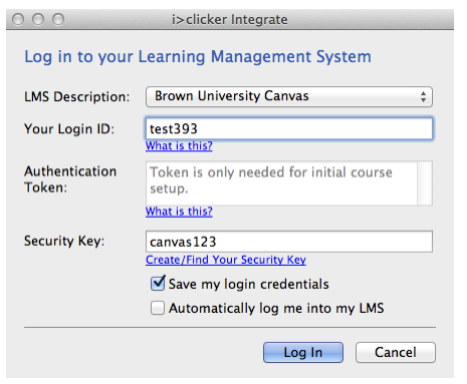467x384 pixels.
Task: Click the Security Key input field
Action: (x=289, y=242)
